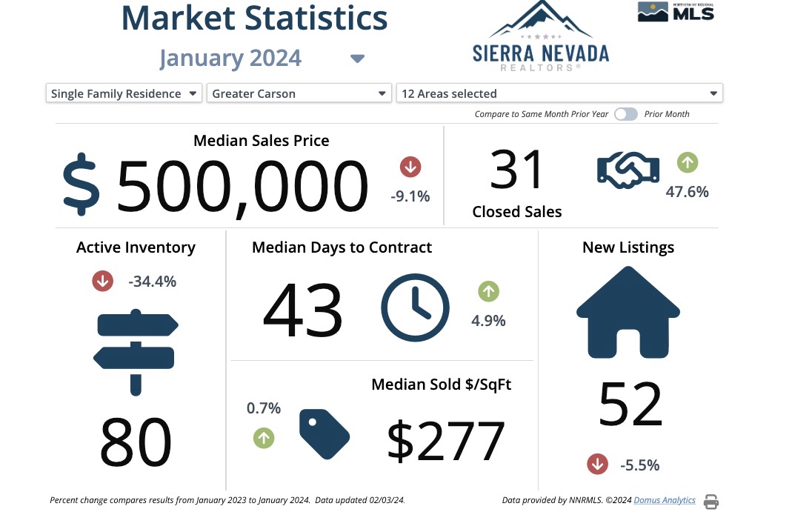Viewport: 812px width, 512px height.
Task: Click the red down arrow near -34.4%
Action: [102, 281]
